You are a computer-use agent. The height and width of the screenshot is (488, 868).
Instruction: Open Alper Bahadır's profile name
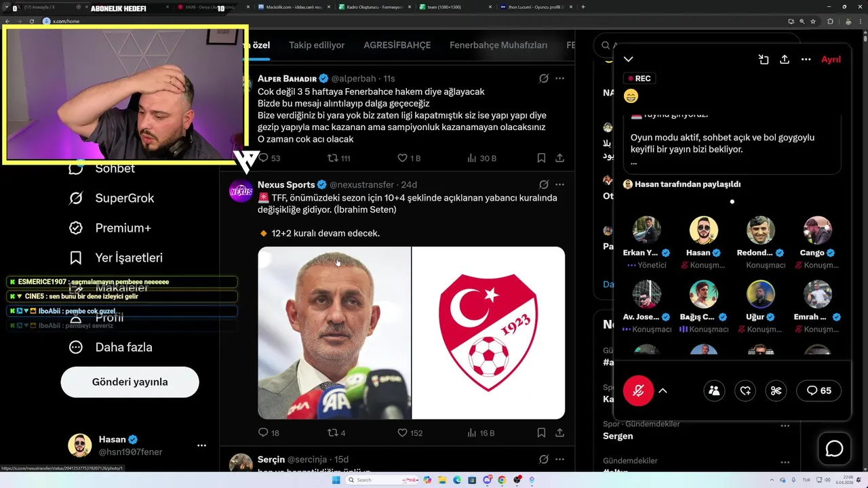[288, 79]
